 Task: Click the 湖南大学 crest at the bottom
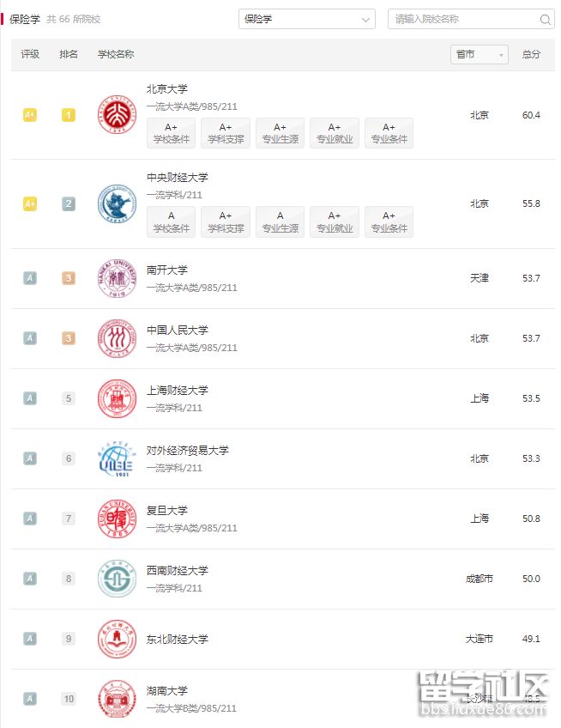tap(117, 699)
